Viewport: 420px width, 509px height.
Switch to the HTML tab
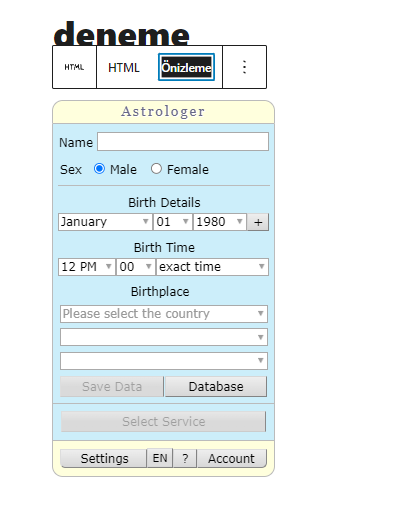pyautogui.click(x=124, y=68)
